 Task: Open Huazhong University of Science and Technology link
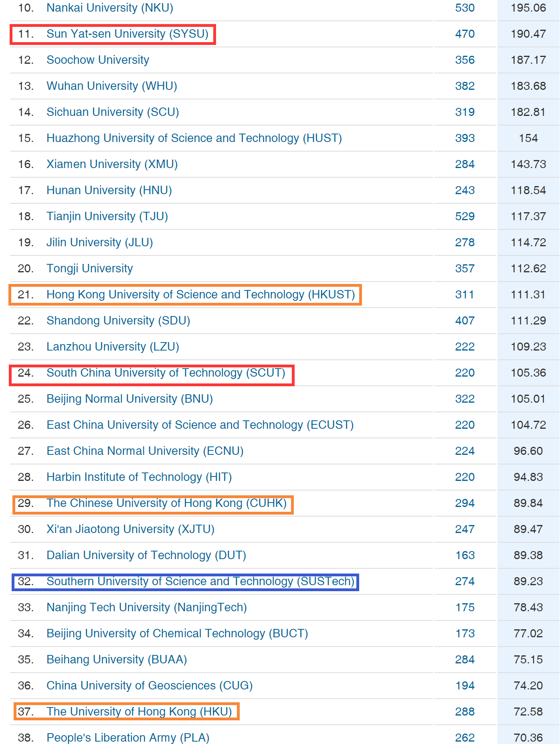tap(194, 138)
